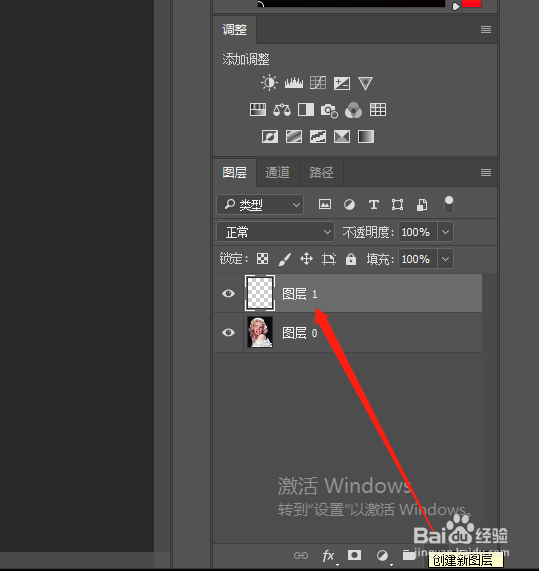Switch to the 路径 tab
The image size is (539, 571).
321,172
